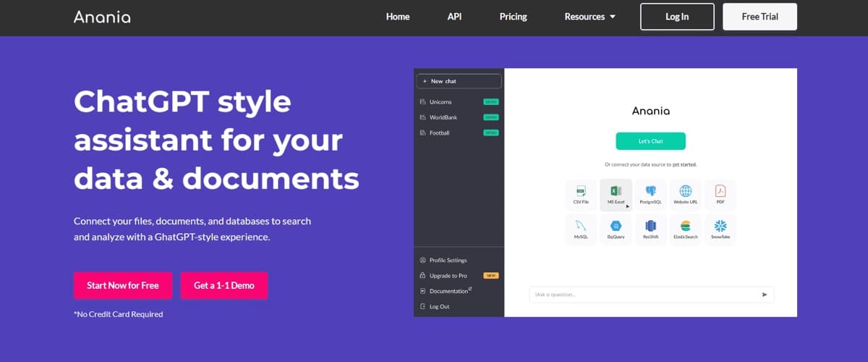Image resolution: width=868 pixels, height=362 pixels.
Task: Click the Free Trial button
Action: click(759, 17)
